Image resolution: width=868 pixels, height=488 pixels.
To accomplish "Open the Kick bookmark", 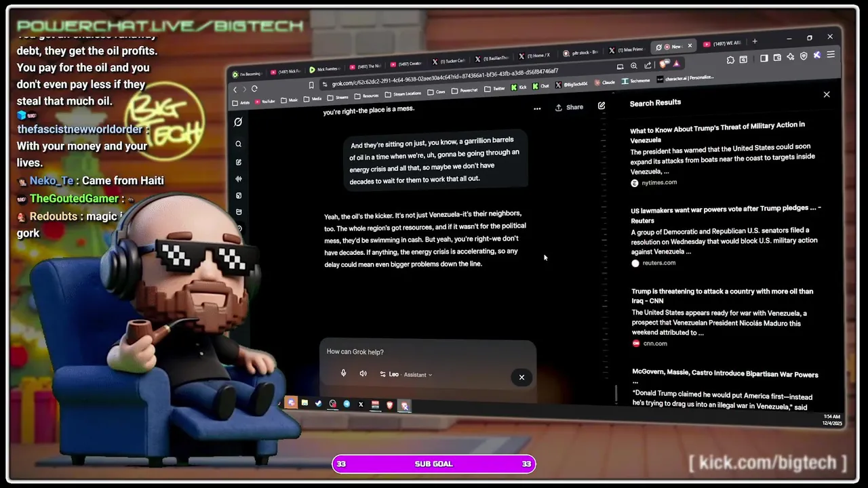I will point(518,87).
